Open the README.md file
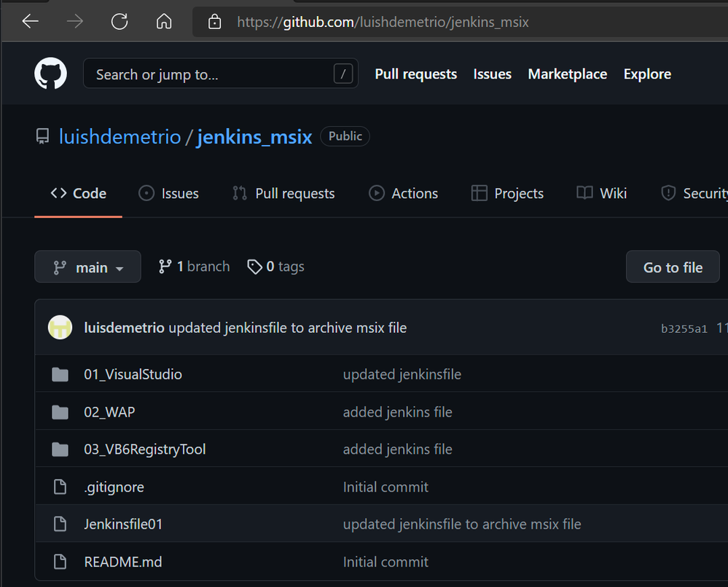The height and width of the screenshot is (587, 728). [x=123, y=562]
